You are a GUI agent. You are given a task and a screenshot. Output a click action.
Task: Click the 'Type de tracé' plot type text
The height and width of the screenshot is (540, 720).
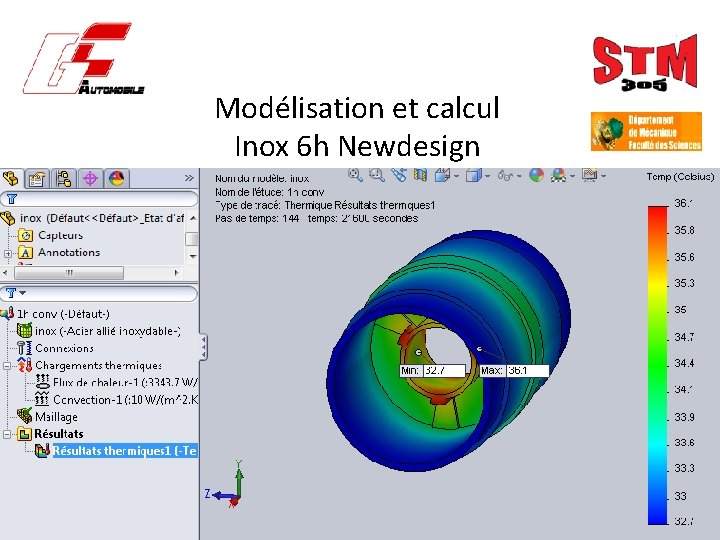(325, 205)
